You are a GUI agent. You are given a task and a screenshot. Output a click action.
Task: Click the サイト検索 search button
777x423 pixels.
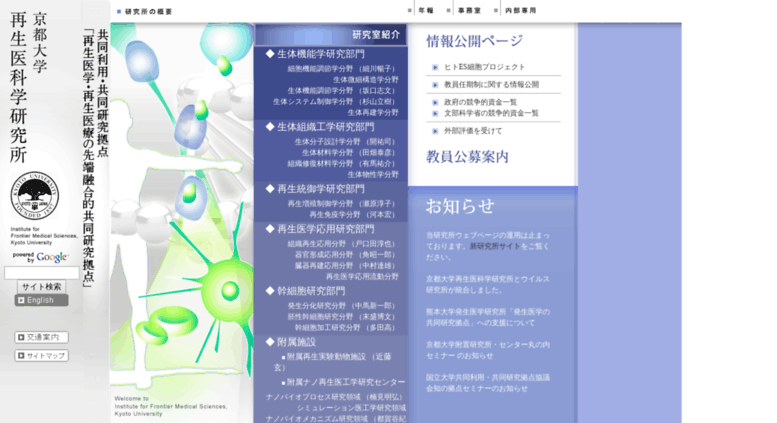(x=41, y=286)
